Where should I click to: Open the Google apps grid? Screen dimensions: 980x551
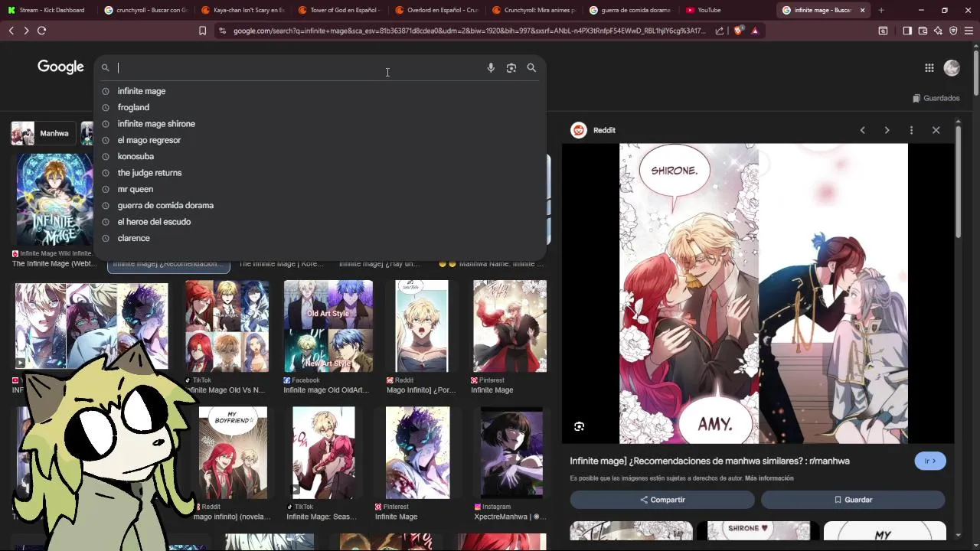[929, 67]
